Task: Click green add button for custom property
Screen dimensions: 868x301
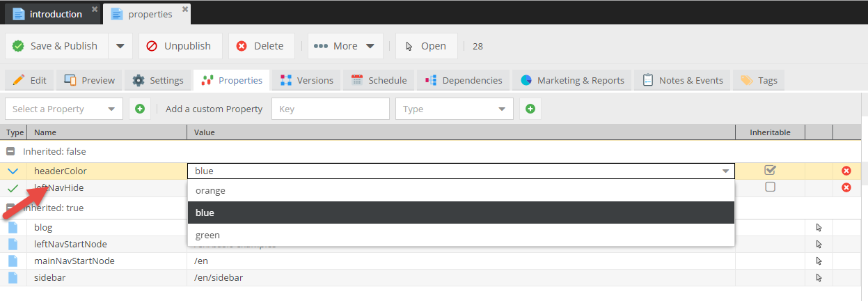Action: pyautogui.click(x=530, y=109)
